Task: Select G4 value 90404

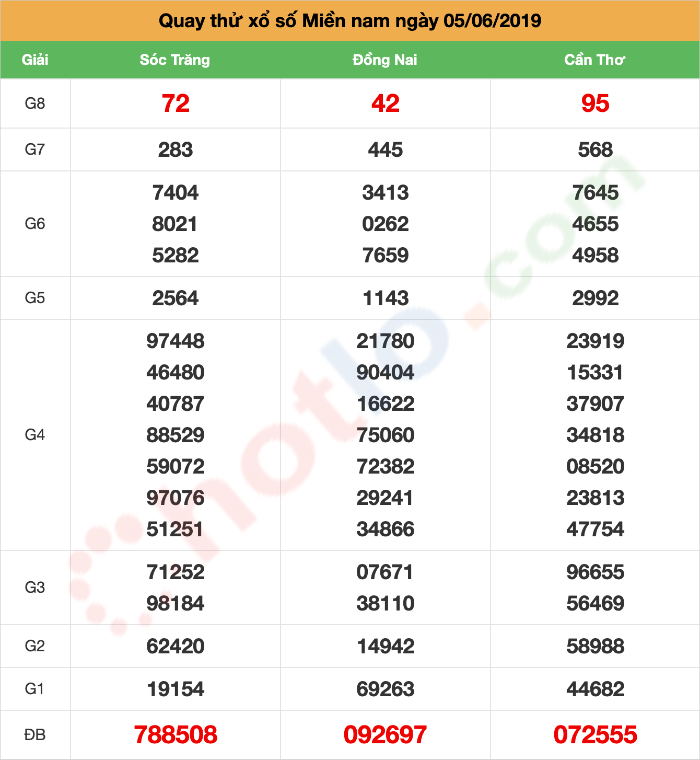Action: pyautogui.click(x=386, y=373)
